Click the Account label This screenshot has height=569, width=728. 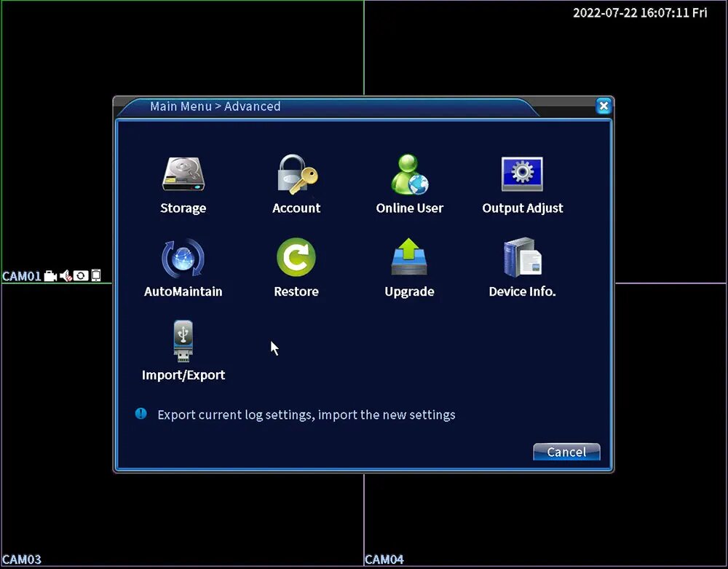[x=296, y=208]
